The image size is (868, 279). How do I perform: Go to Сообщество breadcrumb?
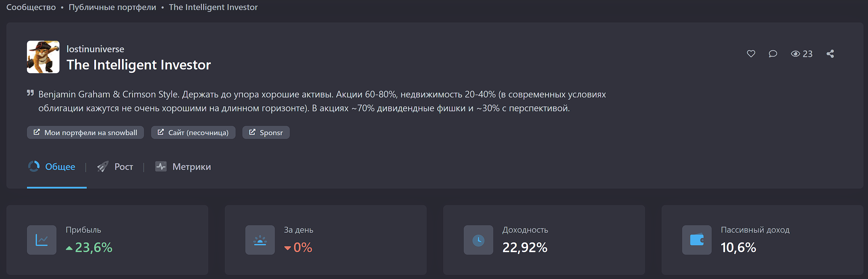(x=31, y=7)
